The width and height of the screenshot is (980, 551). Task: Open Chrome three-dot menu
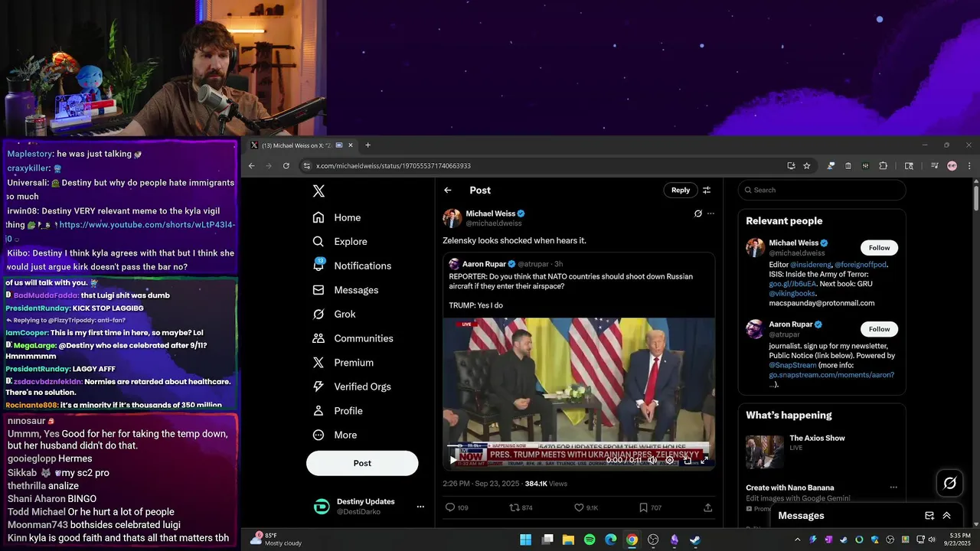click(x=969, y=165)
